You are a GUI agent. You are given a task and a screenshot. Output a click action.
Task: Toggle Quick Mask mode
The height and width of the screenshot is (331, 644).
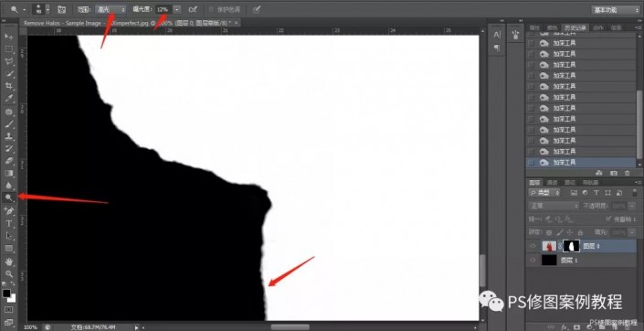click(x=8, y=309)
